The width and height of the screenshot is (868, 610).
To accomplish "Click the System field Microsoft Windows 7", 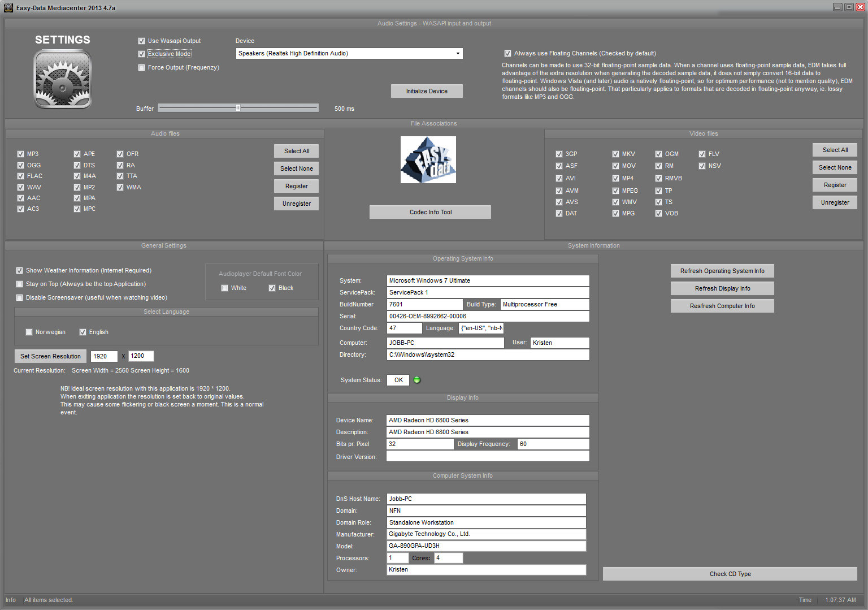I will [488, 280].
